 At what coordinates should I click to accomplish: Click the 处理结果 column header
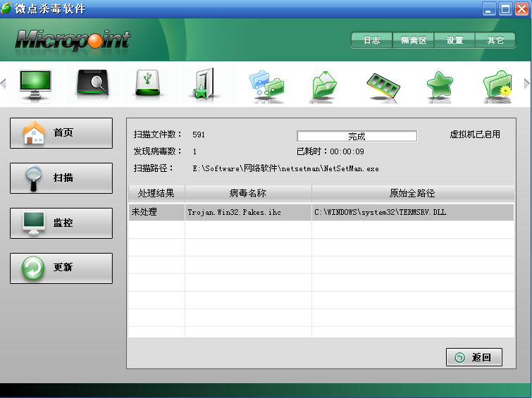tap(156, 194)
